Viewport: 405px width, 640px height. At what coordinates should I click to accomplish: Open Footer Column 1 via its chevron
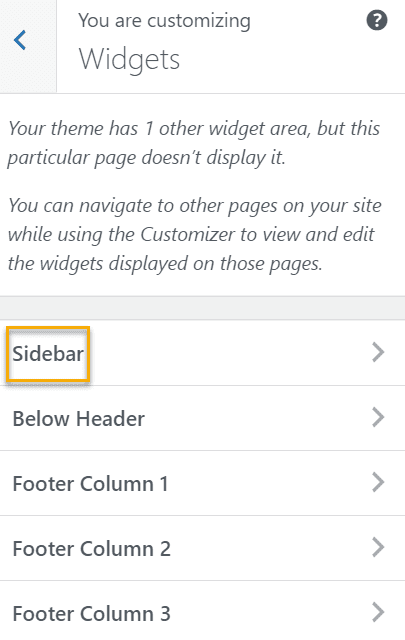coord(378,482)
